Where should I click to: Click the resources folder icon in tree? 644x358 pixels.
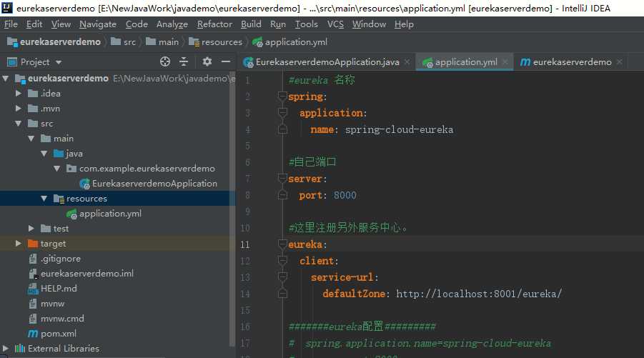click(59, 199)
